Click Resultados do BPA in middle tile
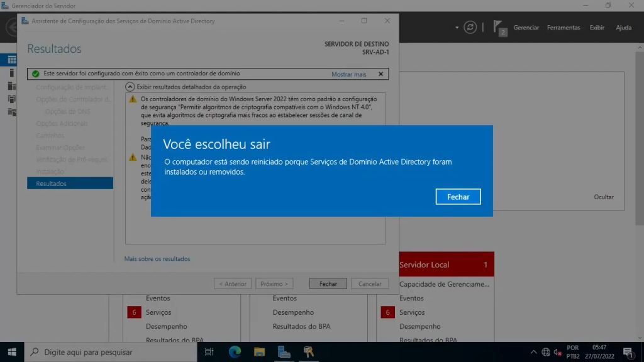This screenshot has height=362, width=644. (x=301, y=326)
